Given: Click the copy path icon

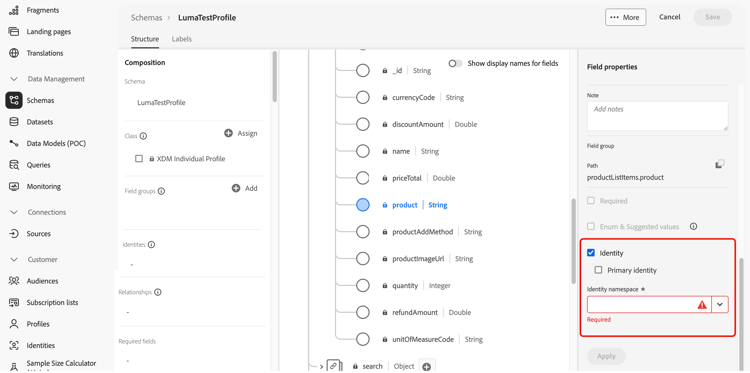Looking at the screenshot, I should point(720,164).
